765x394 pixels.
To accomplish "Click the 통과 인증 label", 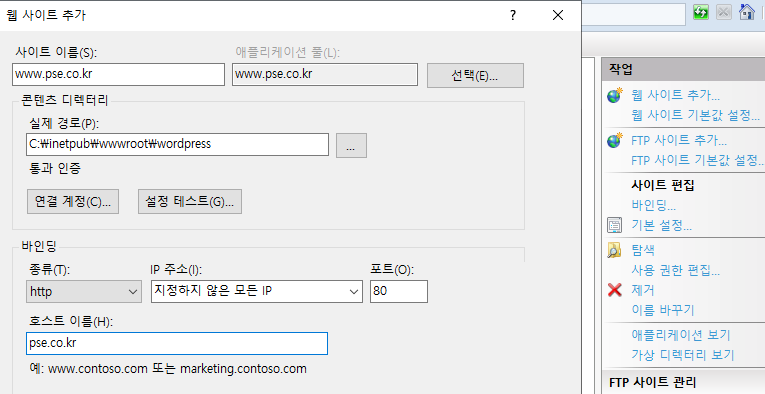I will 55,169.
